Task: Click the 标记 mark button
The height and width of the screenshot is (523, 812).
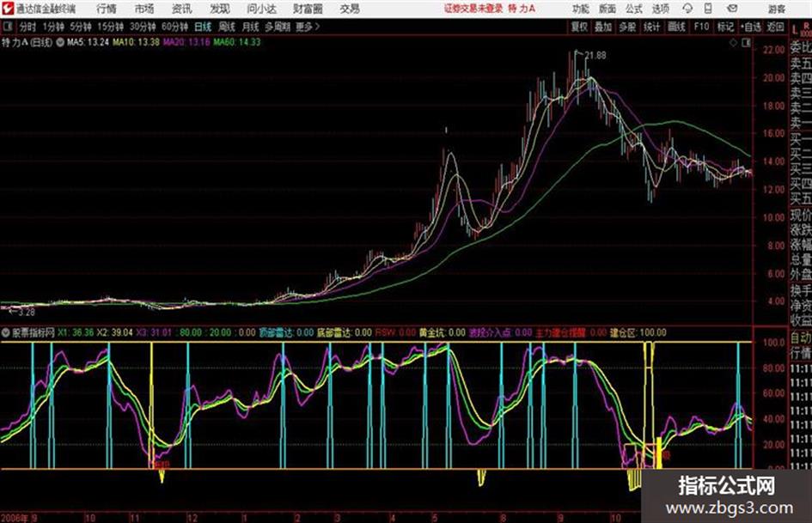Action: click(725, 27)
